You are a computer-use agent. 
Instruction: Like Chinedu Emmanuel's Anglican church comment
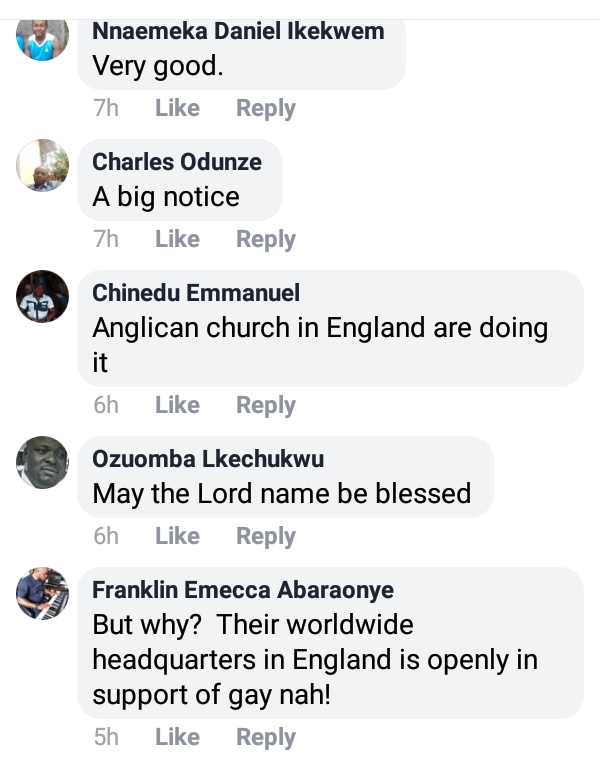[177, 405]
